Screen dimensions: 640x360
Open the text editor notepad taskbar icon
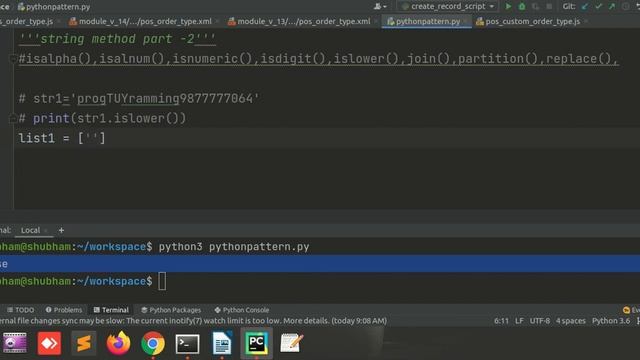[291, 343]
